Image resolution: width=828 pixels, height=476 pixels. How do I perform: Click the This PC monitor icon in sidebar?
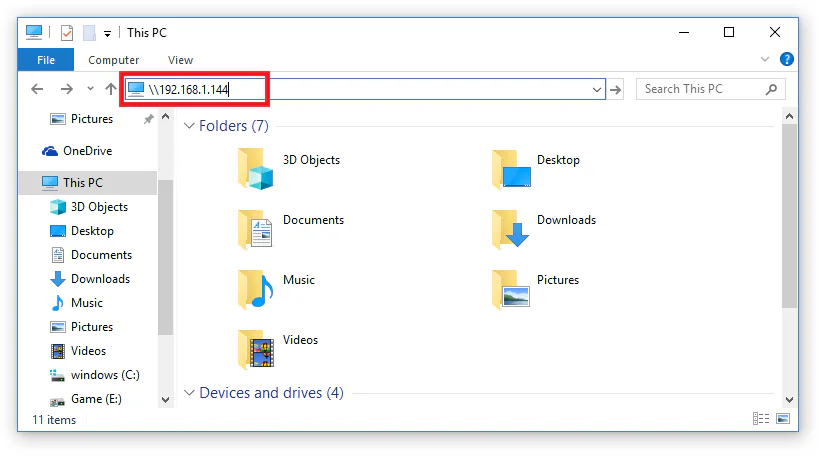[x=50, y=183]
